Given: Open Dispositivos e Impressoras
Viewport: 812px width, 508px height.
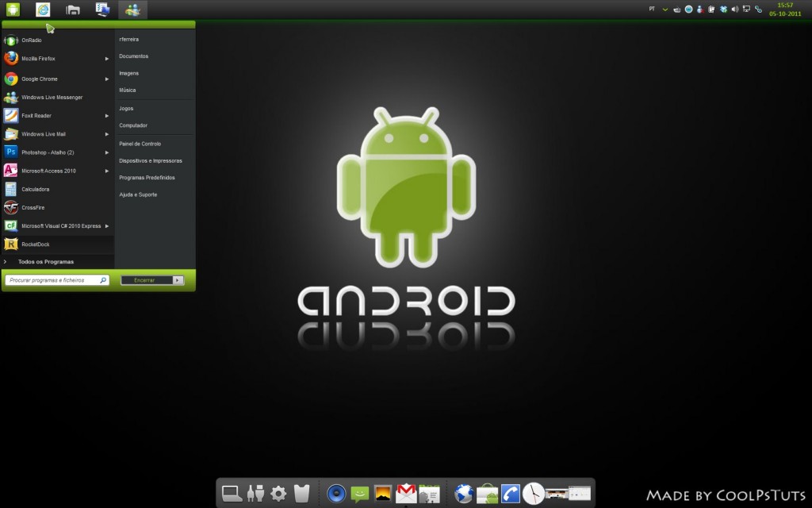Looking at the screenshot, I should [x=151, y=160].
